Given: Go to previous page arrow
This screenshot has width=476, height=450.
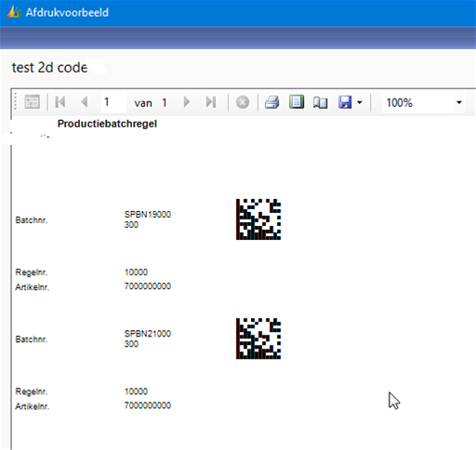Looking at the screenshot, I should [84, 102].
